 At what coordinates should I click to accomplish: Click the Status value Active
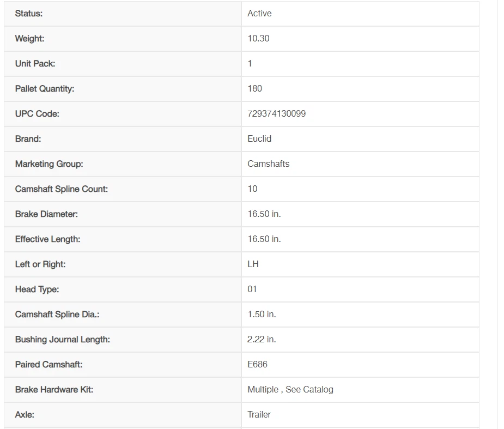(259, 14)
